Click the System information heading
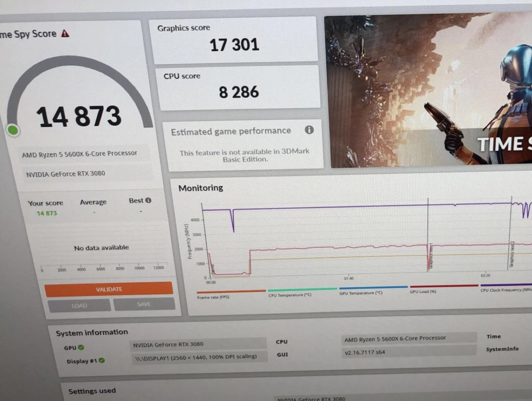The image size is (532, 401). pyautogui.click(x=92, y=332)
